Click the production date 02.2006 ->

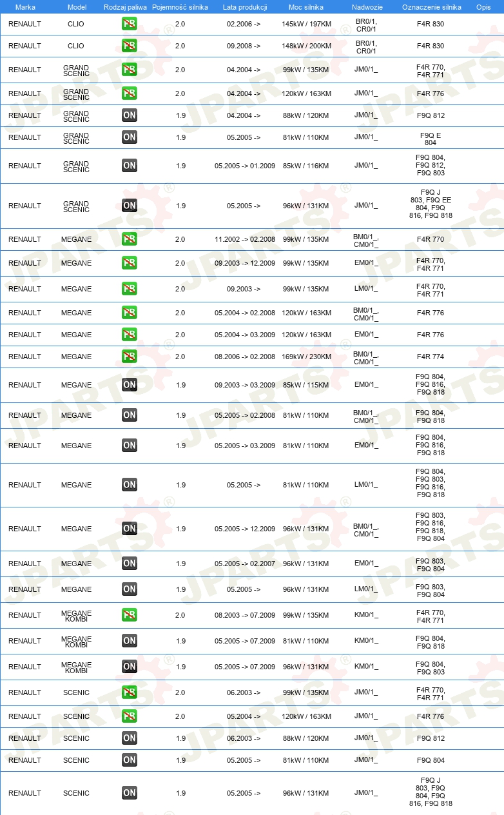(x=244, y=24)
